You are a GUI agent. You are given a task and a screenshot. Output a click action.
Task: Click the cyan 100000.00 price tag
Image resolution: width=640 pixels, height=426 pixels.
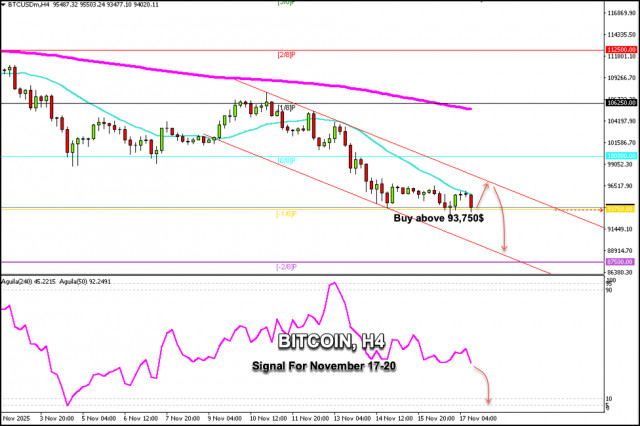[x=621, y=156]
